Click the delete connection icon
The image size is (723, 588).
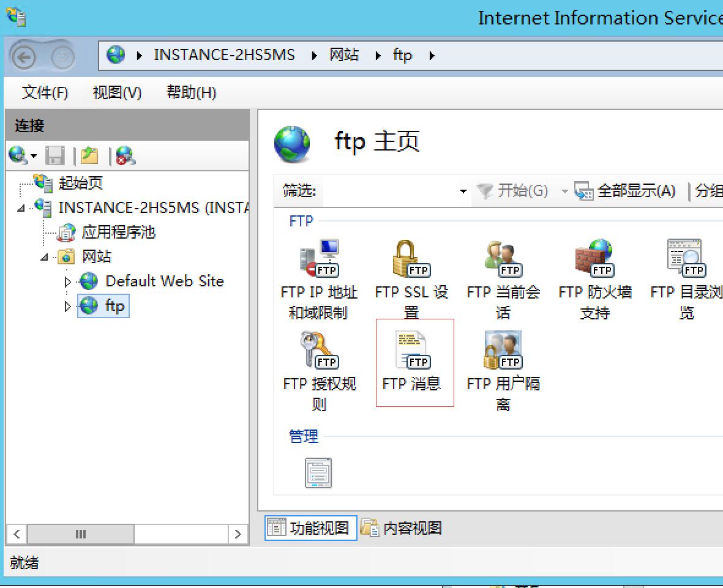pos(125,156)
